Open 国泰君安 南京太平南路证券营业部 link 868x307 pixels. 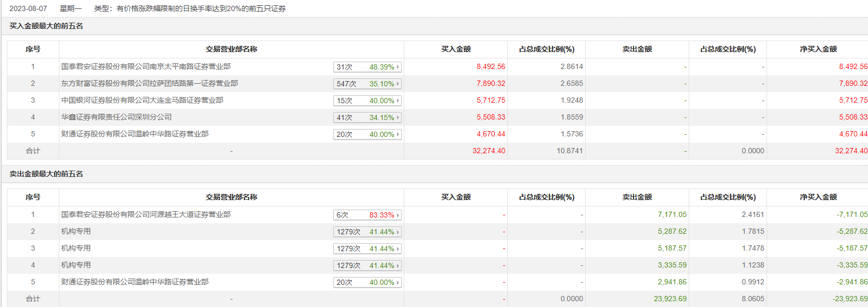146,66
